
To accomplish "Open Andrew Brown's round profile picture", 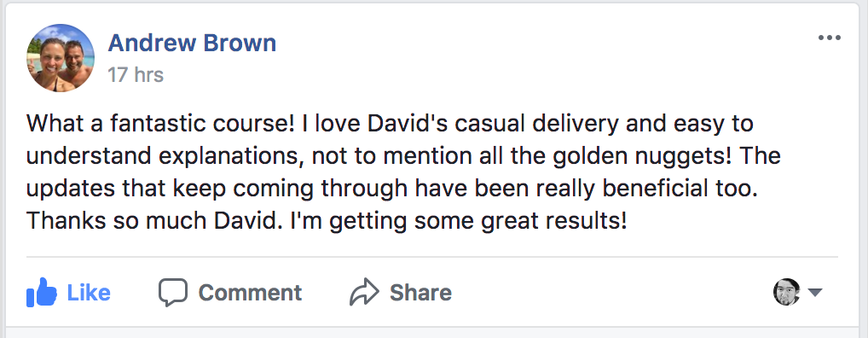I will coord(61,58).
